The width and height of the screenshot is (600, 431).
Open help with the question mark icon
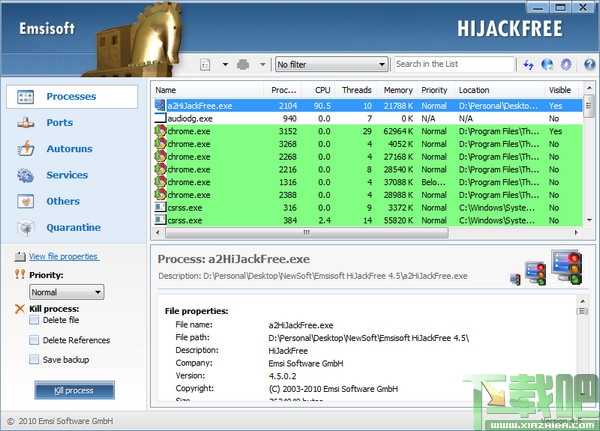click(x=590, y=64)
